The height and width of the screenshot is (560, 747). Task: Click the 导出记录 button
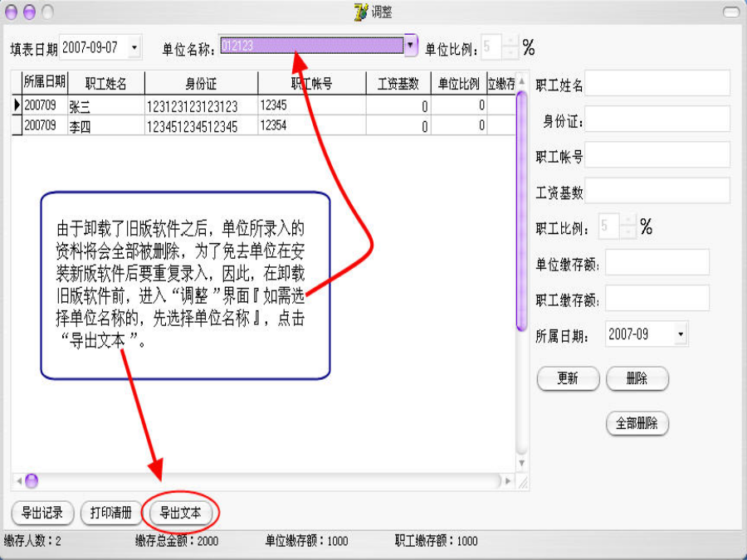pyautogui.click(x=42, y=513)
